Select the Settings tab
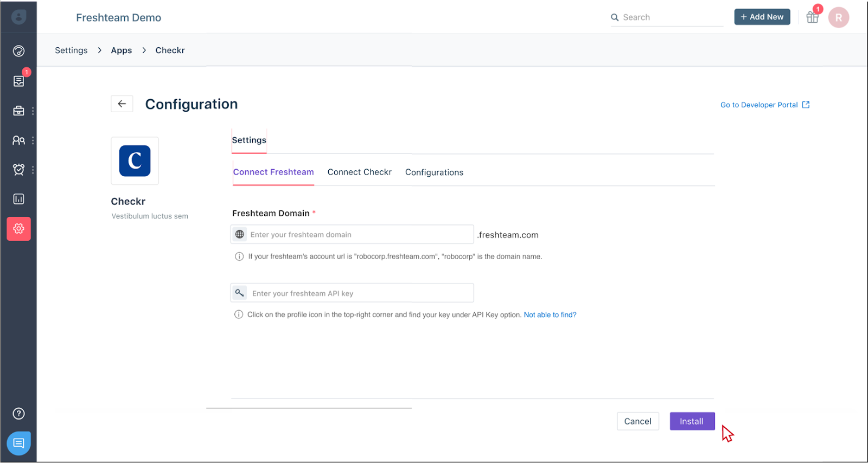Screen dimensions: 868x463 pos(249,140)
